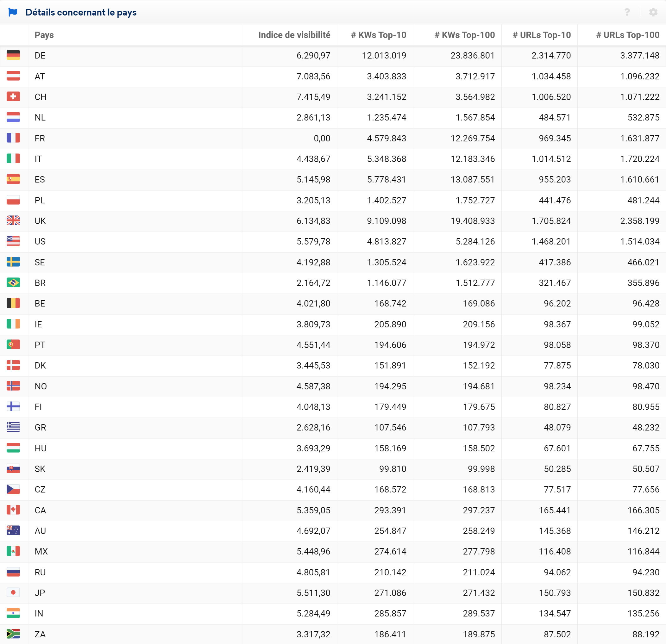
Task: Select the SK country code
Action: 40,469
